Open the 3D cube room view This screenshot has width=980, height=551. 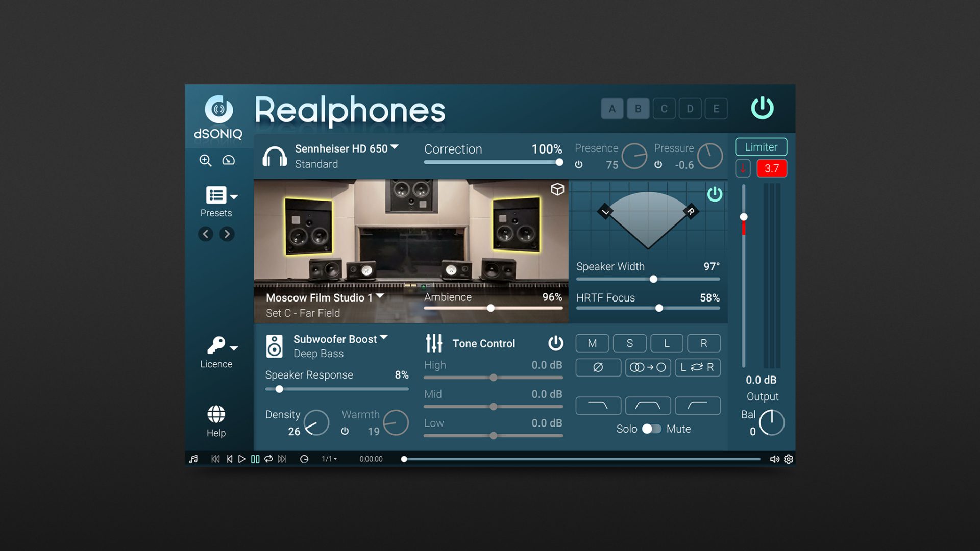tap(557, 189)
